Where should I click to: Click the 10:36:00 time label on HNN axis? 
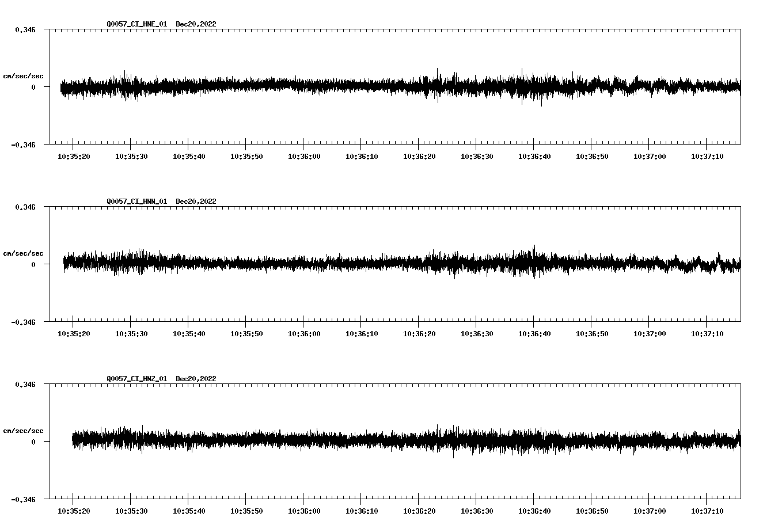[x=304, y=334]
